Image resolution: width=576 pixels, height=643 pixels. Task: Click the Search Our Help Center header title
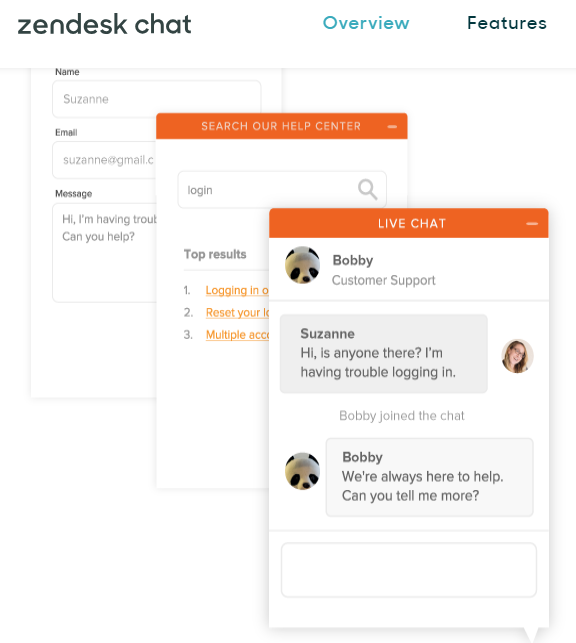pos(281,126)
